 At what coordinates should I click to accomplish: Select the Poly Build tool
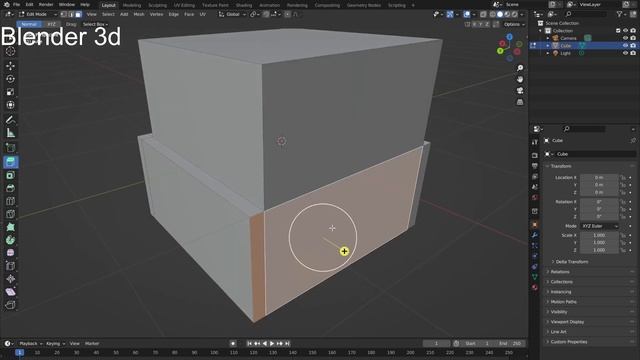[11, 227]
